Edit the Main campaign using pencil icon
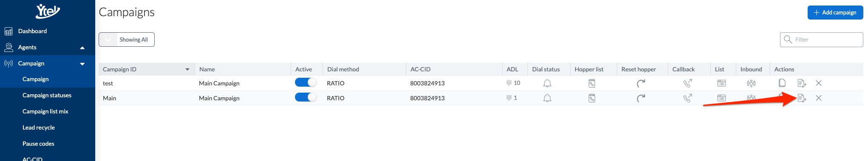The width and height of the screenshot is (868, 161). 802,98
